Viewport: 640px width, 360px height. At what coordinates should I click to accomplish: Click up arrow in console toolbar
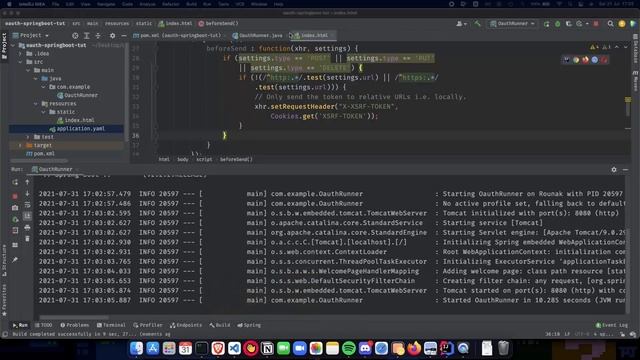pos(27,182)
